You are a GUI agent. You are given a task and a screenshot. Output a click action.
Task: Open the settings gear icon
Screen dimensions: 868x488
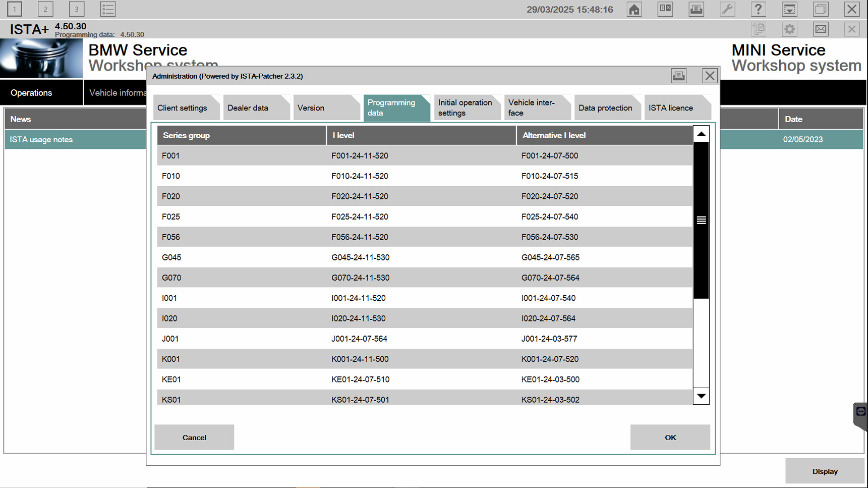tap(789, 29)
